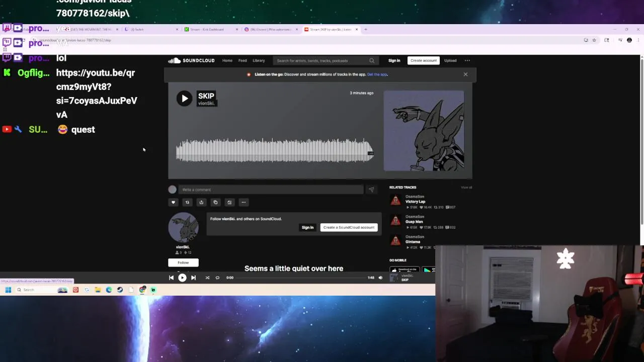644x362 pixels.
Task: Follow the Get the app link
Action: click(377, 74)
